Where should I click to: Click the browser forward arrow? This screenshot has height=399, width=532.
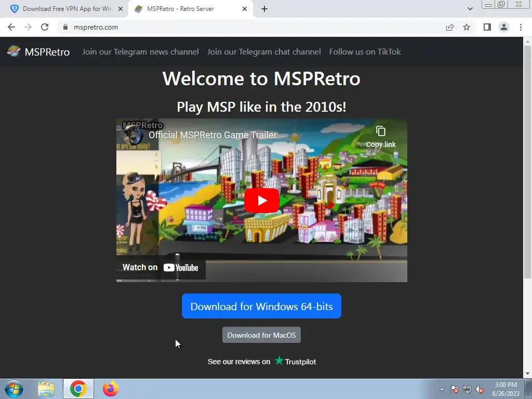click(28, 27)
